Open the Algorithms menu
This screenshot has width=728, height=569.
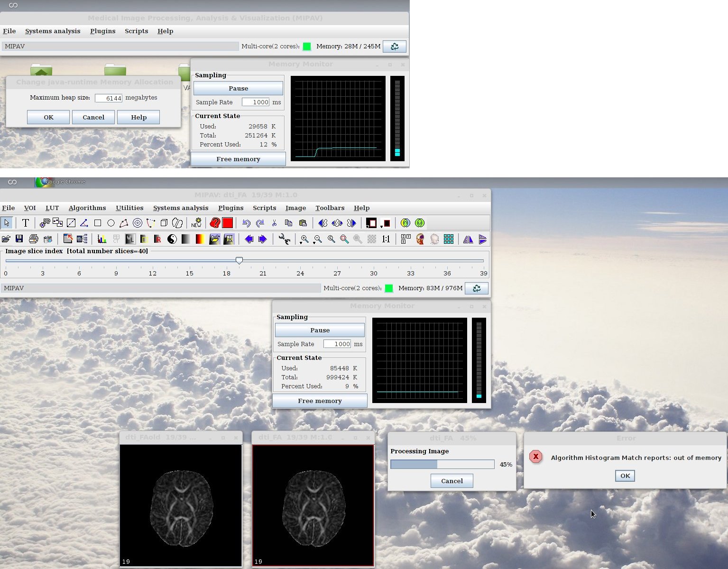click(87, 208)
